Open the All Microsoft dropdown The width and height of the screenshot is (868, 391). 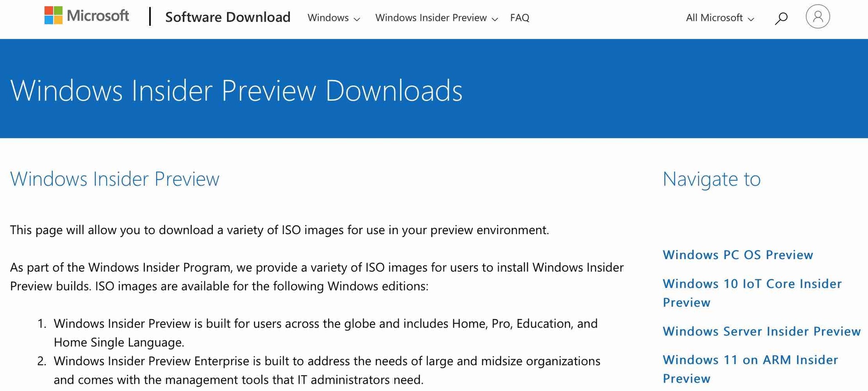[x=719, y=18]
